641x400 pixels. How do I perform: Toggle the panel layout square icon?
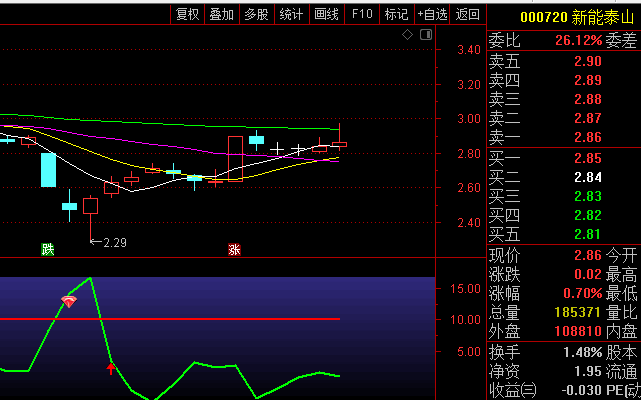coord(426,35)
